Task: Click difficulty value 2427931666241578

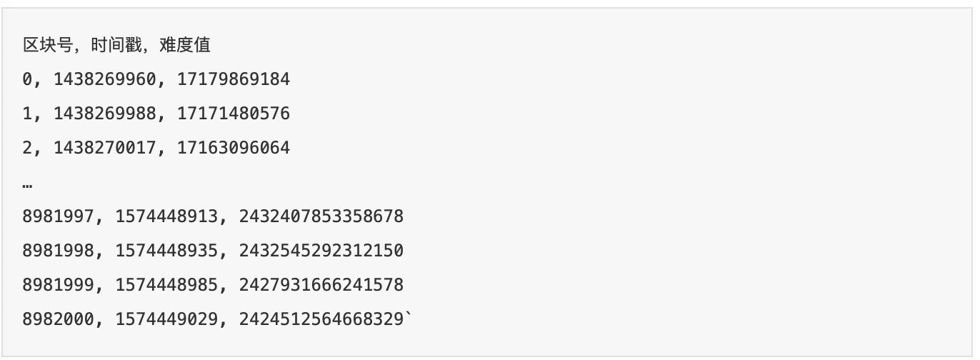Action: [x=321, y=284]
